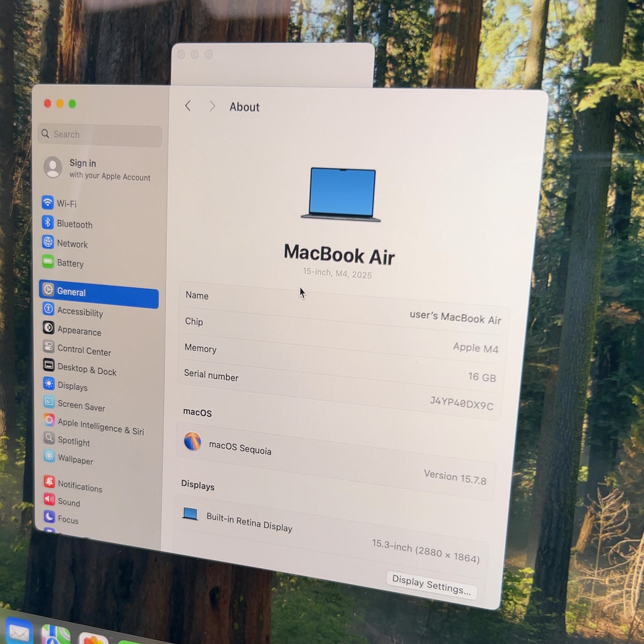
Task: Open the Network globe icon
Action: 48,242
